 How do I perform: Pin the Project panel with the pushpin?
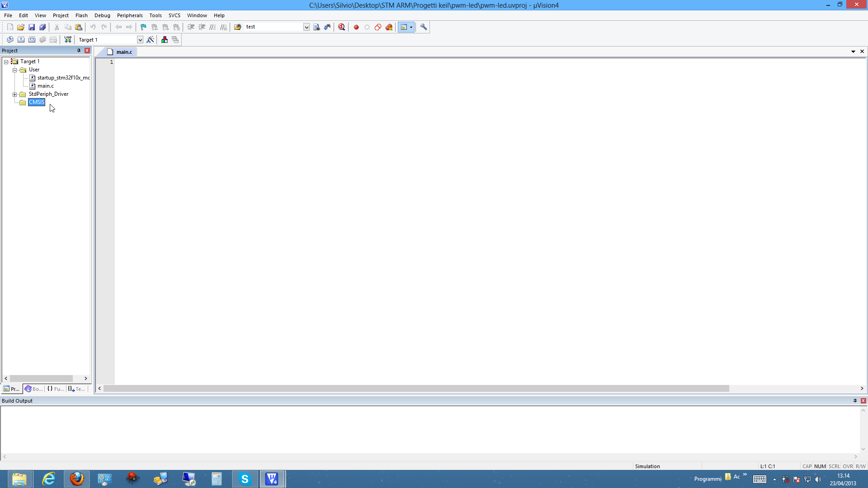79,51
